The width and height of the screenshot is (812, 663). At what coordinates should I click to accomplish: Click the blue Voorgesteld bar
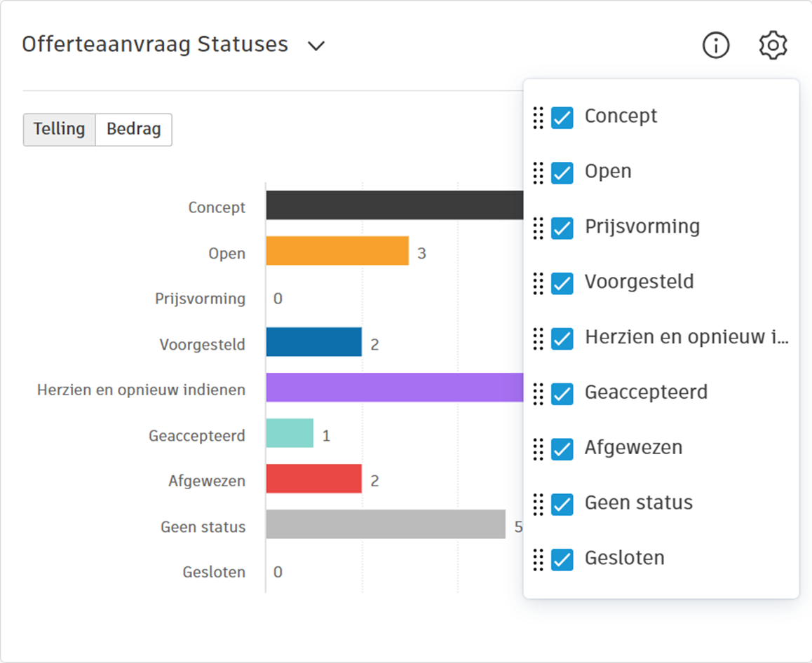pos(313,342)
